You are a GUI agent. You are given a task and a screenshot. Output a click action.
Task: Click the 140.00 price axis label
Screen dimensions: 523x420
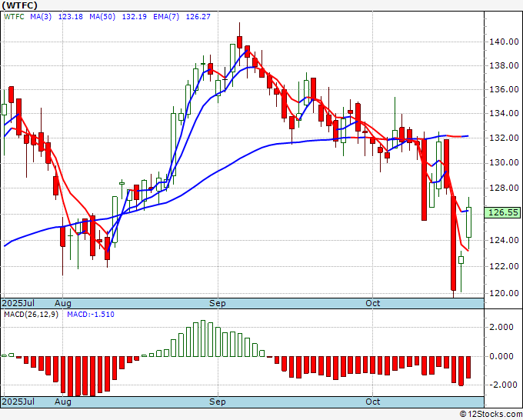[x=504, y=42]
